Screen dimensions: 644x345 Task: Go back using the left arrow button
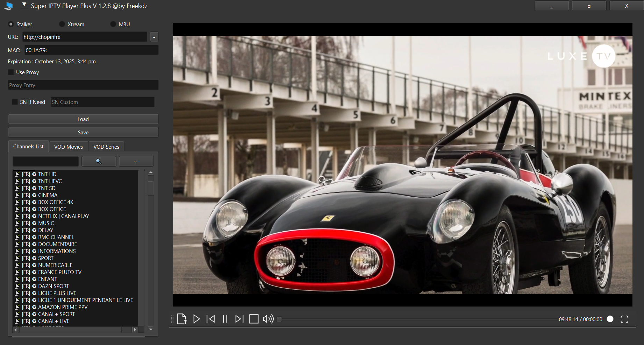136,161
